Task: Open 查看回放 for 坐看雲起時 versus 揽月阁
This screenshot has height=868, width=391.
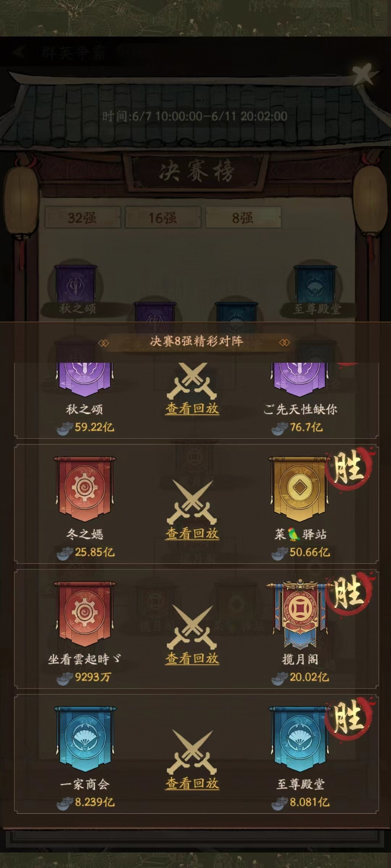Action: click(x=192, y=658)
